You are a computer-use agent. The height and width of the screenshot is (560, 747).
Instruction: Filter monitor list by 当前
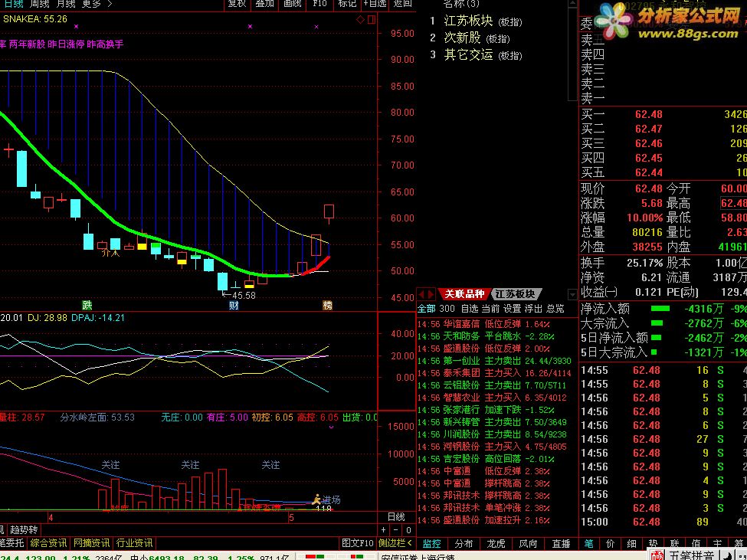490,309
